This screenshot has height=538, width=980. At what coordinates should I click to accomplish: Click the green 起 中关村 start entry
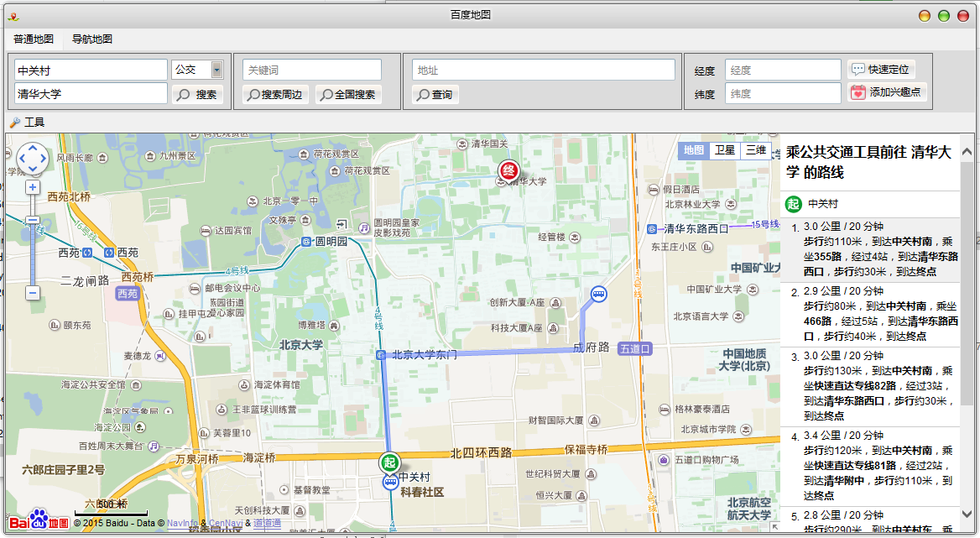(x=869, y=204)
